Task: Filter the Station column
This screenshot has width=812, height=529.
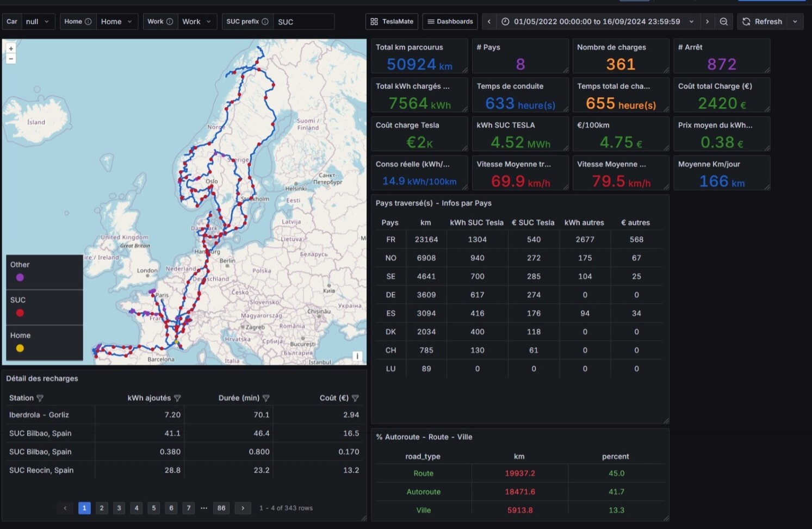Action: click(x=40, y=398)
